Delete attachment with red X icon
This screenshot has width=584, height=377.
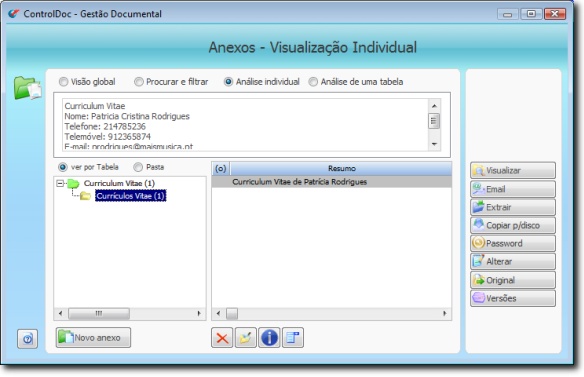(222, 338)
